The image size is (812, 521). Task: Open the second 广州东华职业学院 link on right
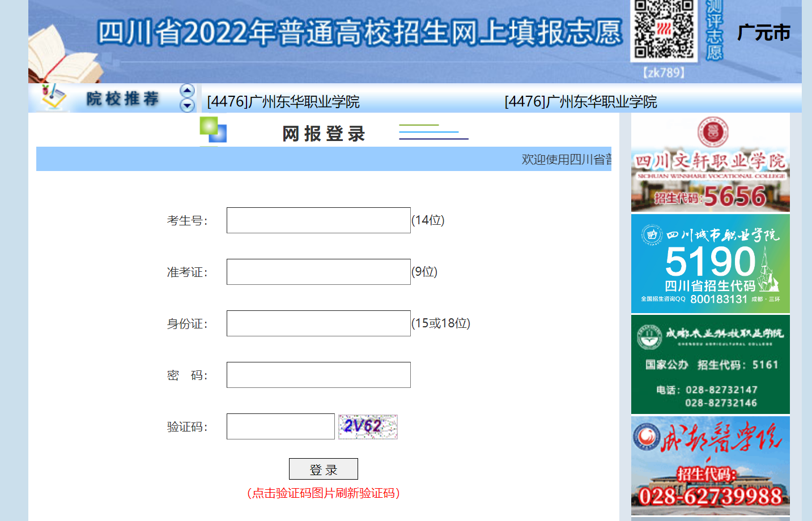580,102
